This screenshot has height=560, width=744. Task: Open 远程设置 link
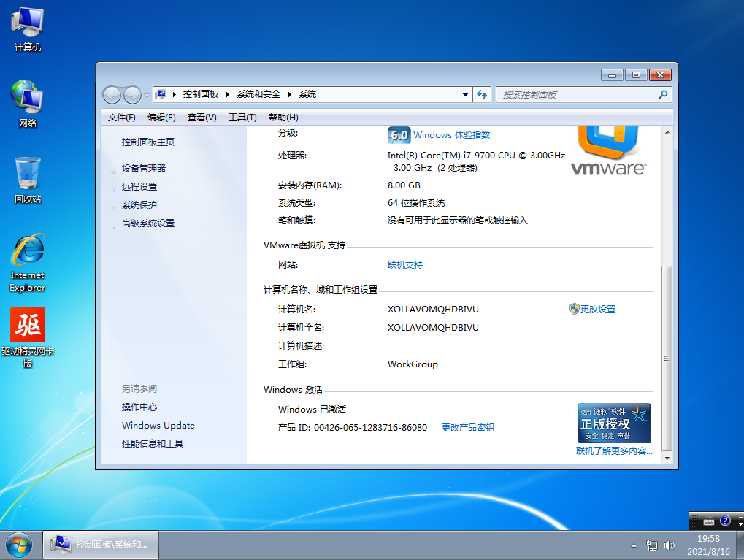pyautogui.click(x=139, y=186)
